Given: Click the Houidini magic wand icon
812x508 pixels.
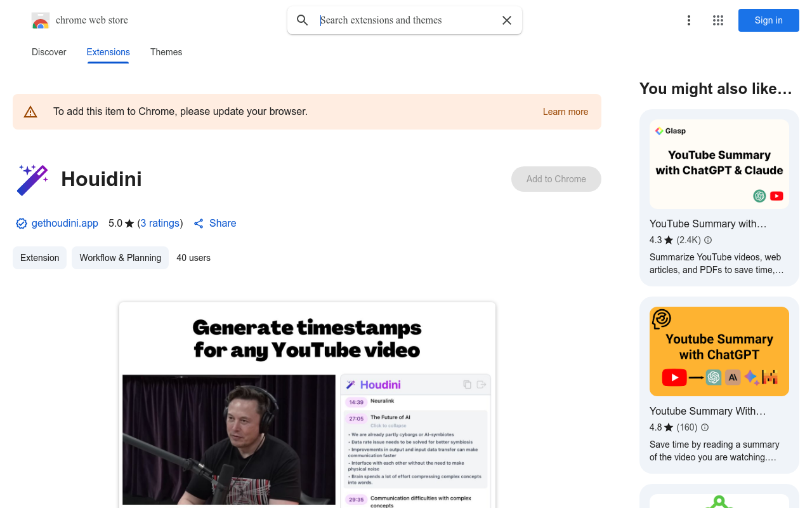Looking at the screenshot, I should pos(32,180).
